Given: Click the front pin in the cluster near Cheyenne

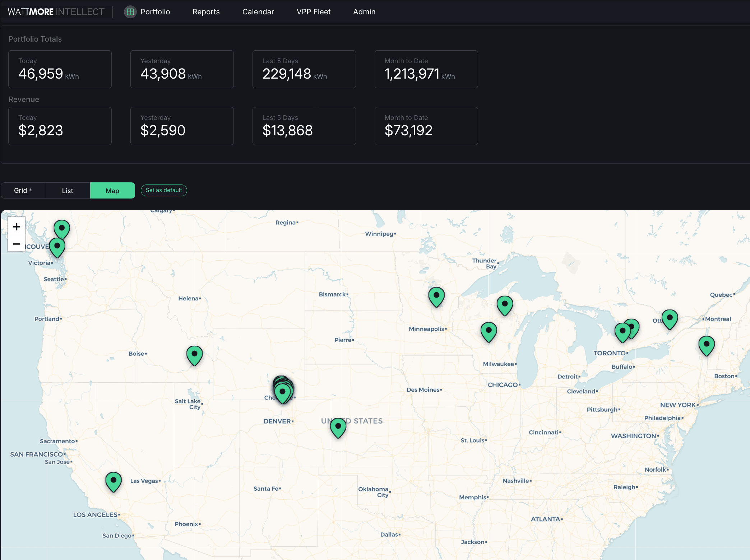Looking at the screenshot, I should pyautogui.click(x=282, y=393).
